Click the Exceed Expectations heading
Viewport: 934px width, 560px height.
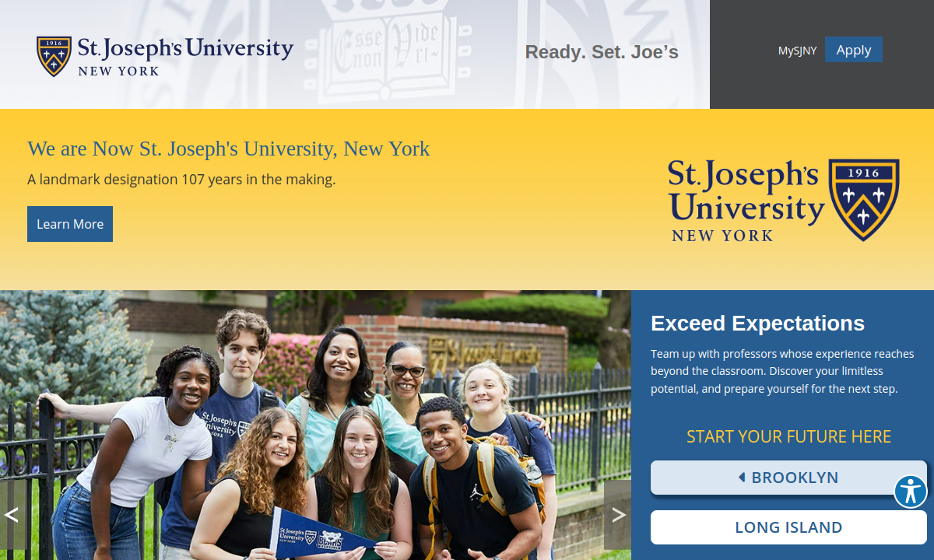pos(757,324)
